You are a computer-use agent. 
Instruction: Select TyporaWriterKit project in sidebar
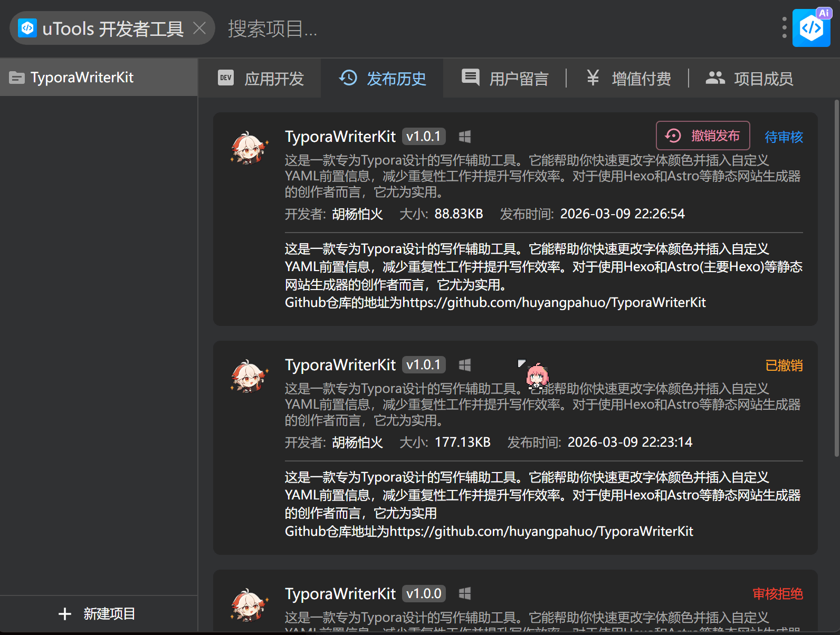(x=82, y=78)
